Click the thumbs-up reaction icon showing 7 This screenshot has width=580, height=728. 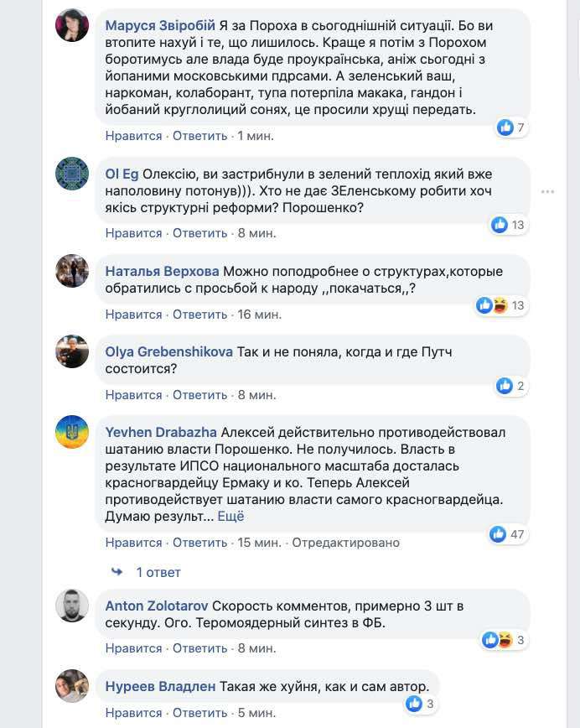point(504,126)
